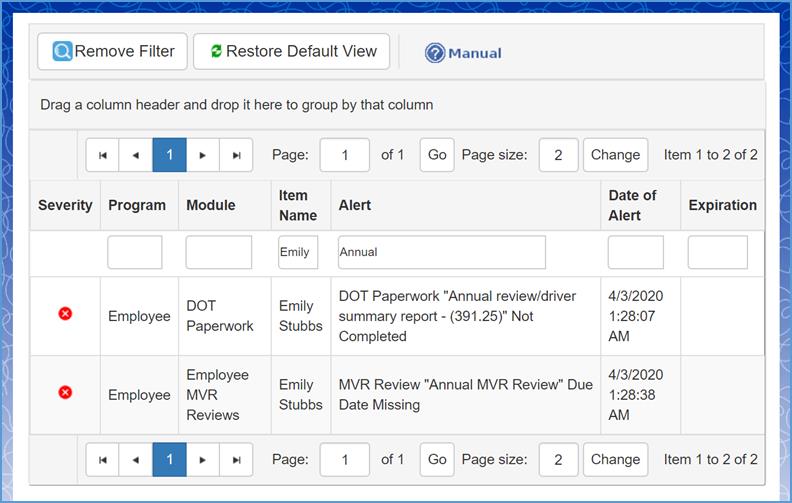
Task: Click the top Change page size button
Action: (615, 155)
